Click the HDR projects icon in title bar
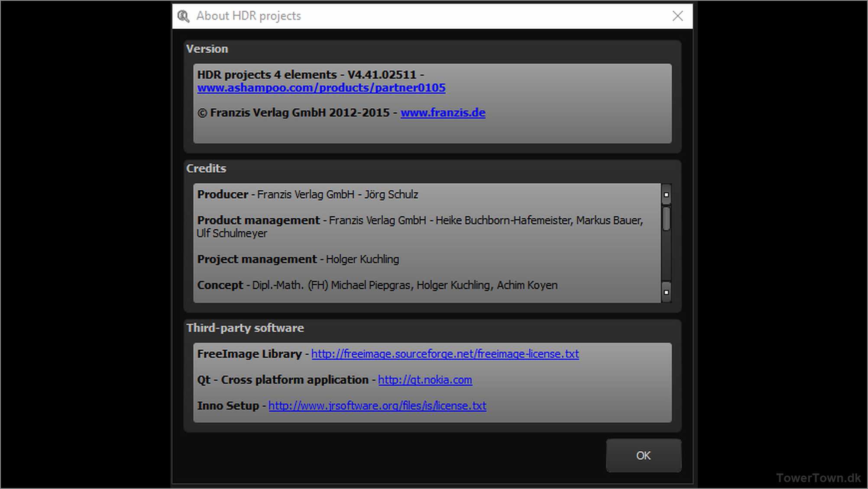The image size is (868, 489). pyautogui.click(x=183, y=16)
